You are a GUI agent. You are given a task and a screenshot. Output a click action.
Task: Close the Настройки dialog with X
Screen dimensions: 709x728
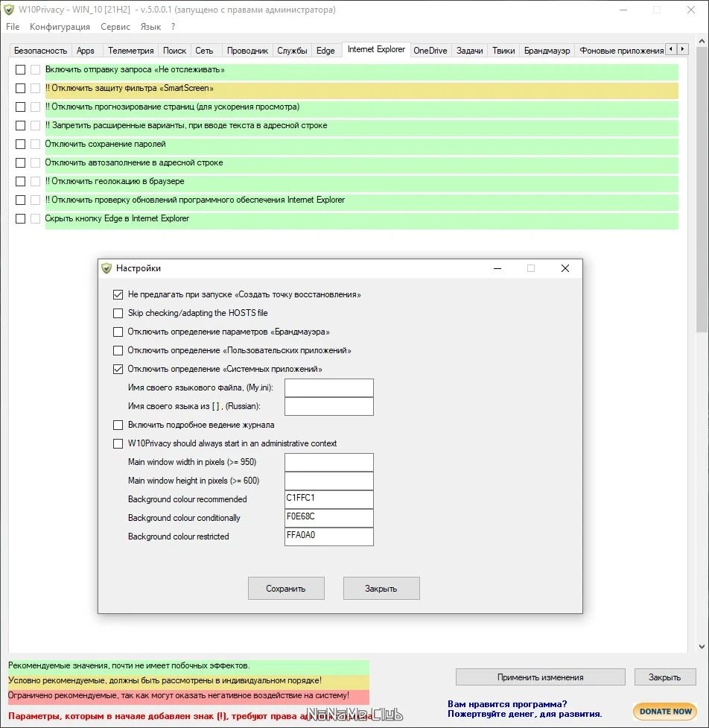565,268
